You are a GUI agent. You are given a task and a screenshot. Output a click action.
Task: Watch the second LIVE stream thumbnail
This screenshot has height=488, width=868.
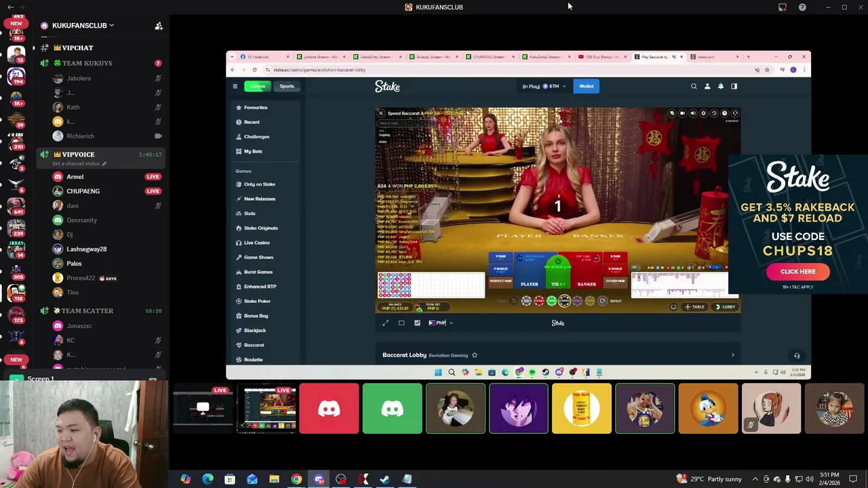[267, 409]
